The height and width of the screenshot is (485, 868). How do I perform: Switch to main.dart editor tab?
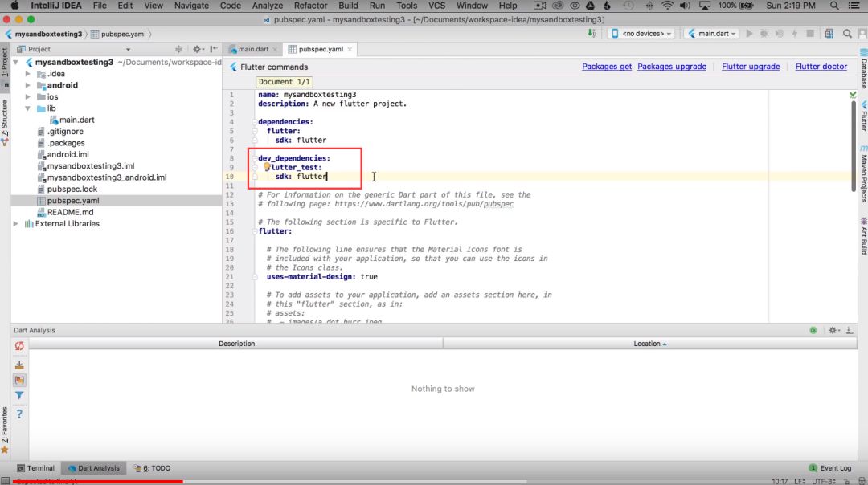(x=253, y=49)
